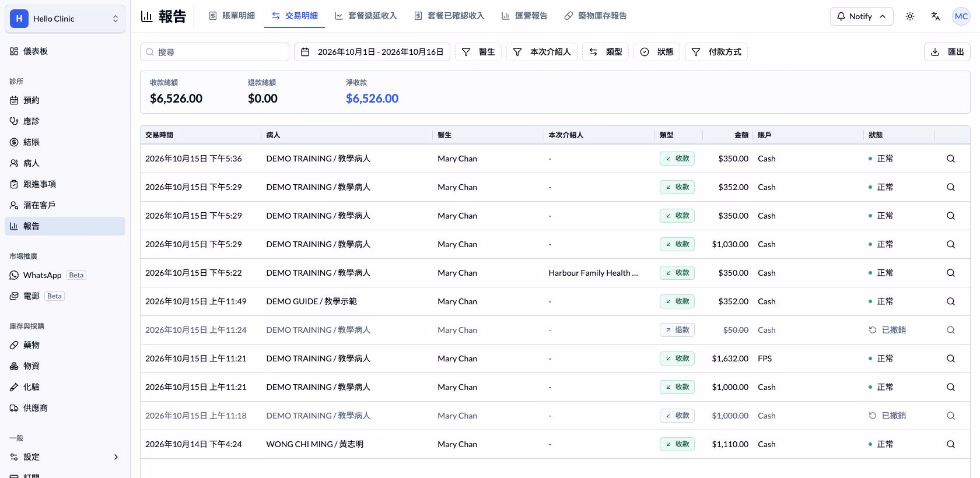The height and width of the screenshot is (478, 980).
Task: Open the language translation icon
Action: 936,16
